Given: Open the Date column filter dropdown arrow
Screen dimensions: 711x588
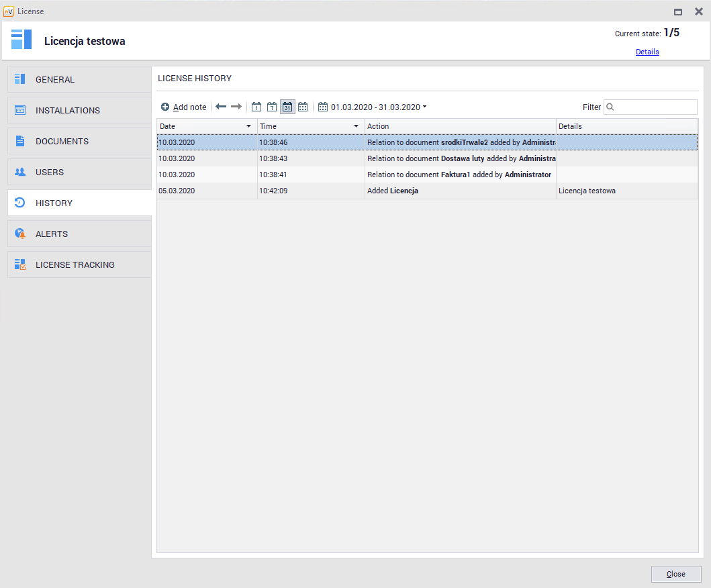Looking at the screenshot, I should 248,126.
